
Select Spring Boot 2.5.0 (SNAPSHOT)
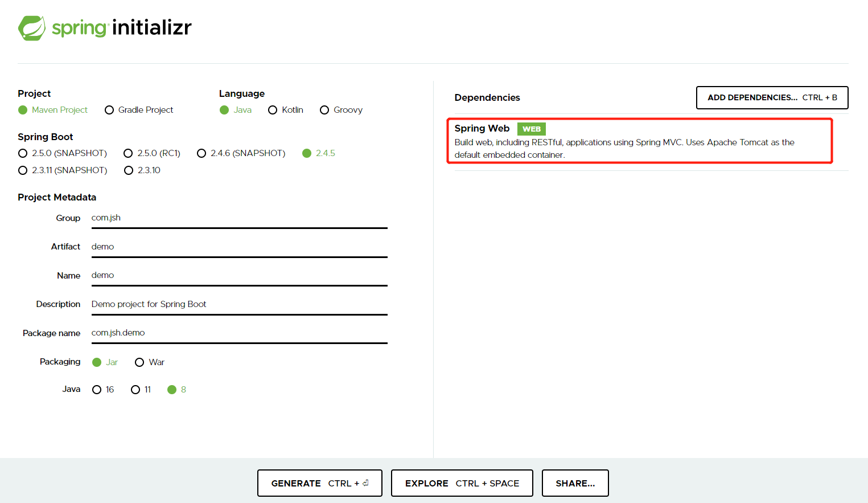(x=63, y=153)
